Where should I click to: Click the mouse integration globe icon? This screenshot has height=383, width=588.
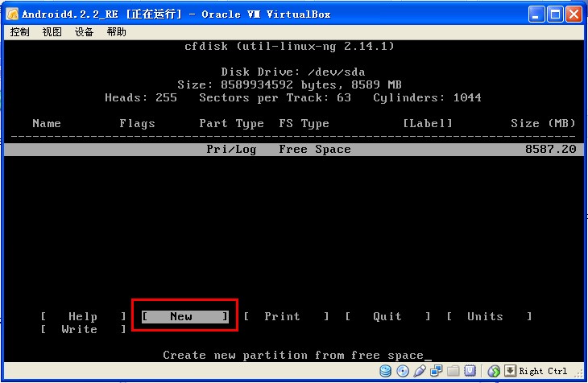click(494, 371)
